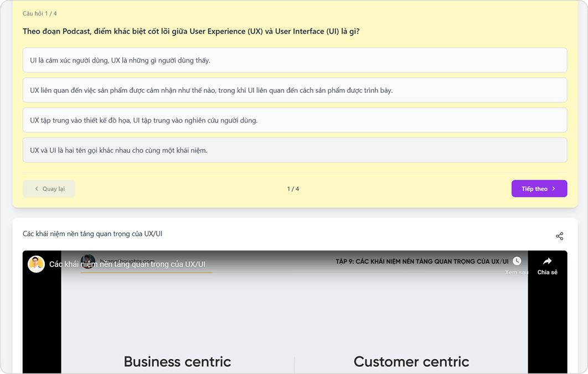This screenshot has width=588, height=374.
Task: Open the video title link in the player header
Action: [x=127, y=264]
